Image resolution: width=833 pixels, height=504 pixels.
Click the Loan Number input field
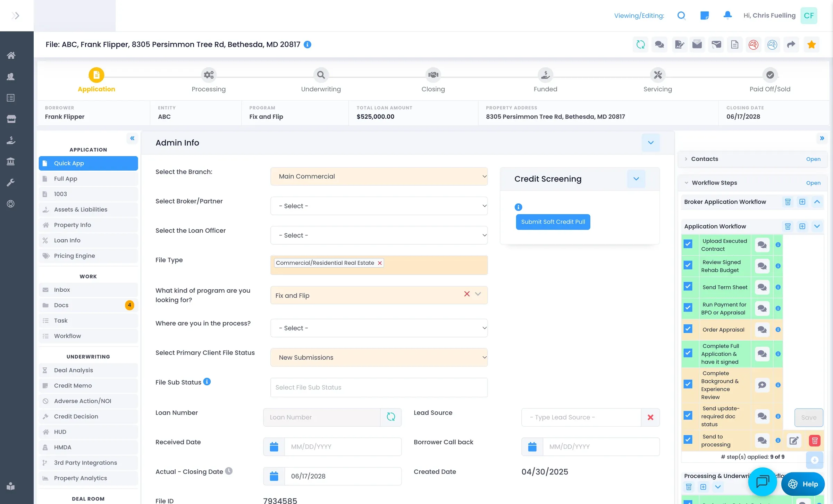click(x=322, y=417)
